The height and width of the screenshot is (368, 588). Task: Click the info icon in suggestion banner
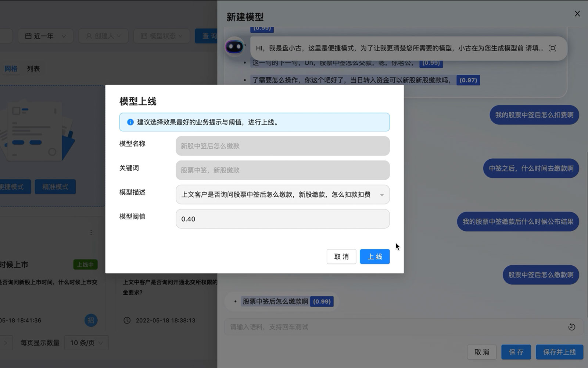(x=130, y=122)
